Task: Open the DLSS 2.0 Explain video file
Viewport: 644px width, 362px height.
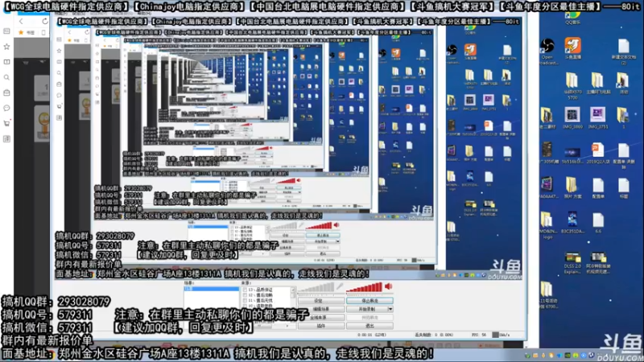Action: (x=572, y=262)
